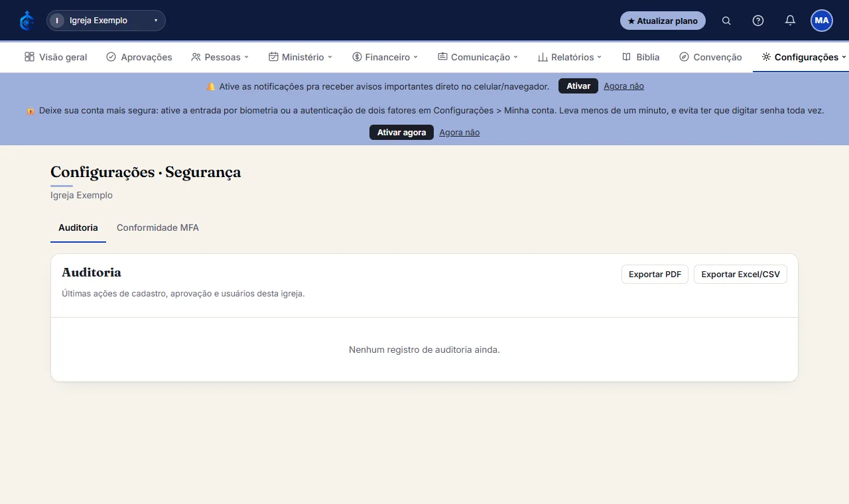
Task: Go to the Visão geral menu item
Action: [x=56, y=57]
